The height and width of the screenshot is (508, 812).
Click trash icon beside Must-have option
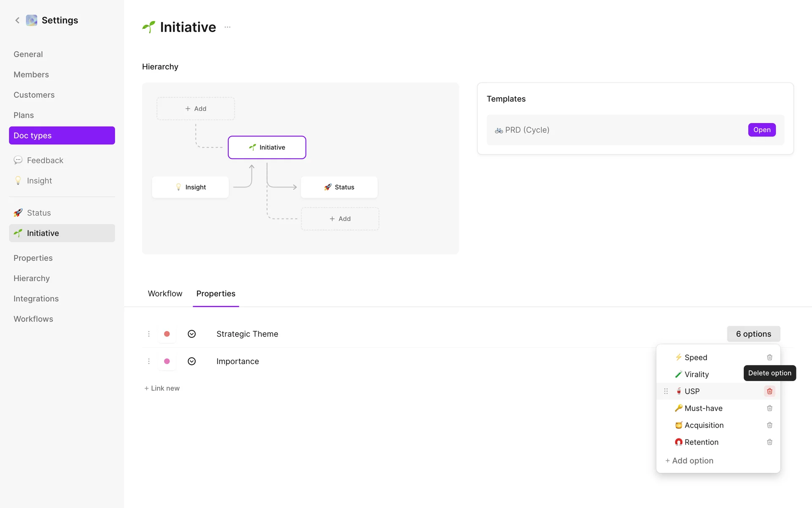(769, 408)
